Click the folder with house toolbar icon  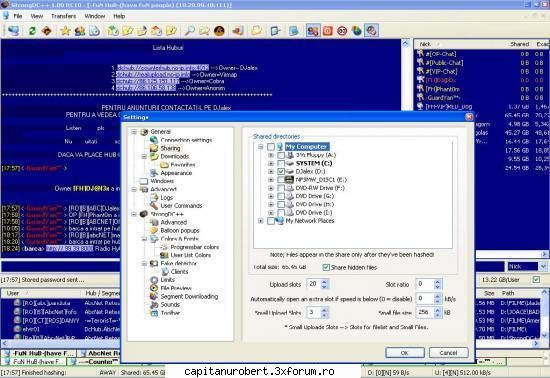pyautogui.click(x=156, y=31)
